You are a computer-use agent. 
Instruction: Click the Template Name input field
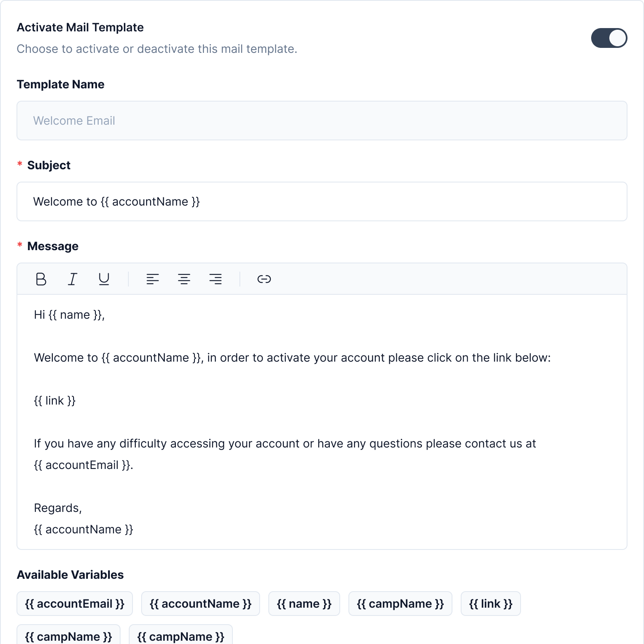[x=322, y=121]
